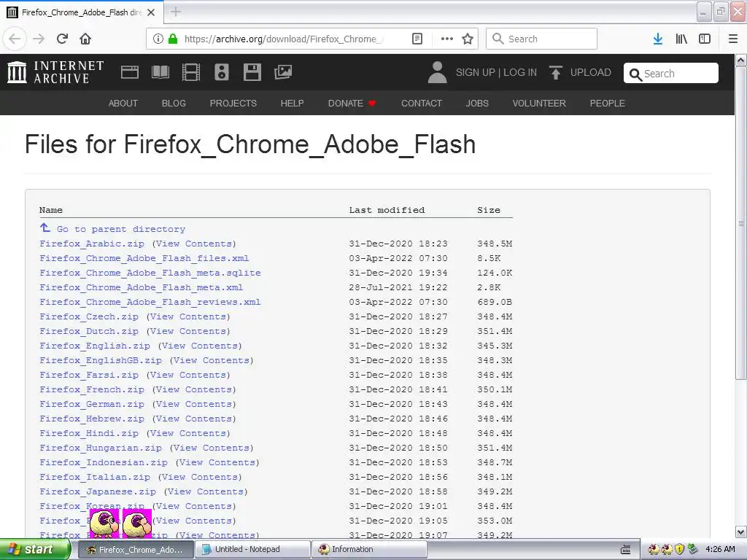Open the browser home page
This screenshot has height=560, width=747.
tap(85, 39)
